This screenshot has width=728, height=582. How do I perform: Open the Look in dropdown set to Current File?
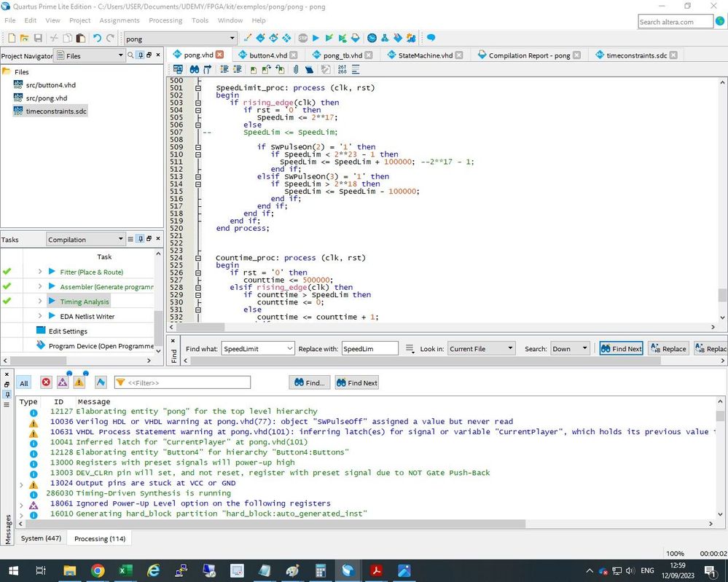pyautogui.click(x=481, y=349)
